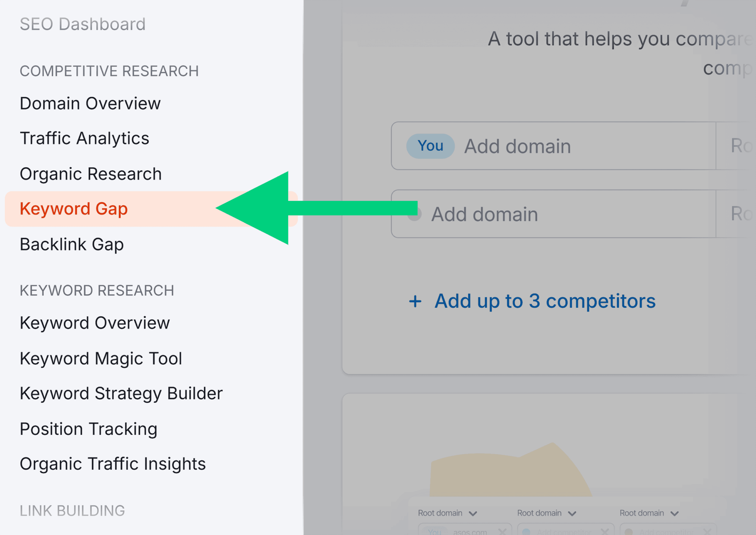Viewport: 756px width, 535px height.
Task: Click the second Add domain field
Action: [x=554, y=214]
